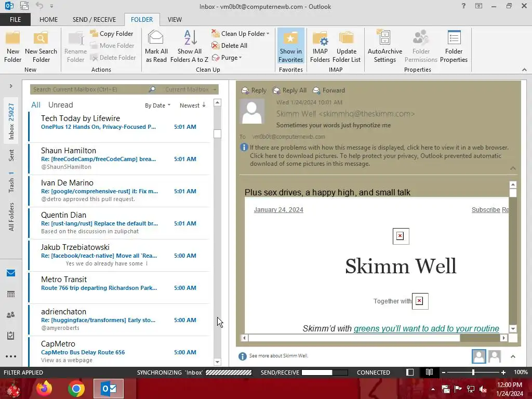Switch to the SEND / RECEIVE tab
532x399 pixels.
(x=94, y=20)
